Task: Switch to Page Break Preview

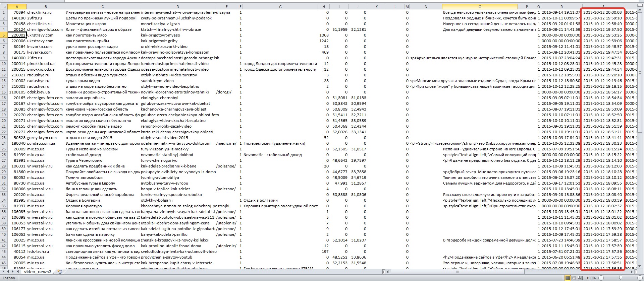Action: click(x=580, y=278)
